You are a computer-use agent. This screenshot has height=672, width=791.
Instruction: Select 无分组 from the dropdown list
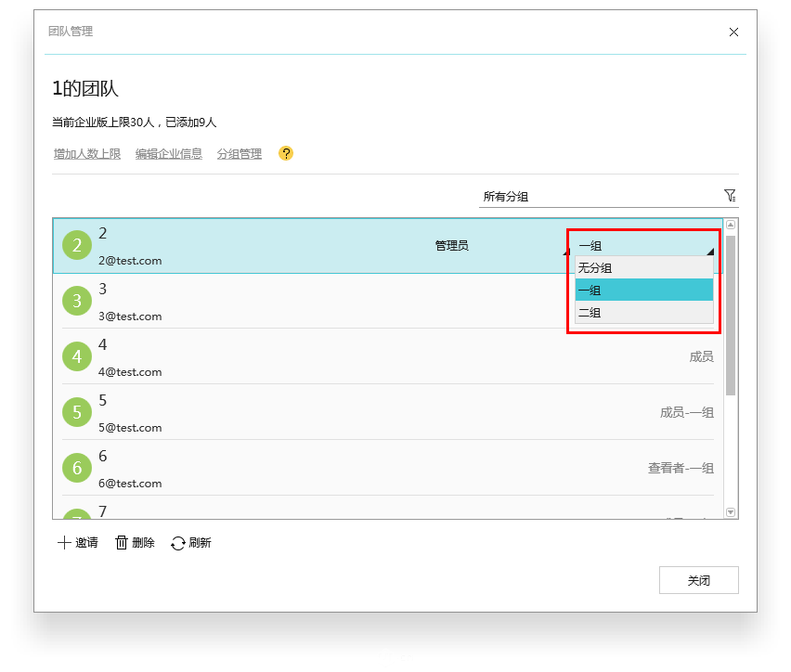644,268
